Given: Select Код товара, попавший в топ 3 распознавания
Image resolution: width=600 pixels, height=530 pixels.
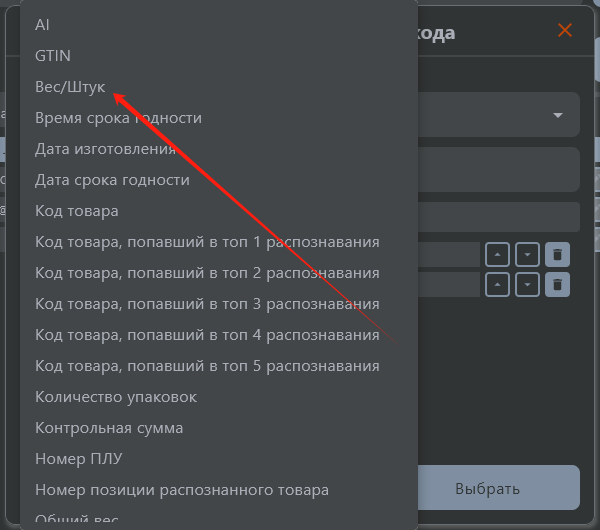Looking at the screenshot, I should click(207, 304).
